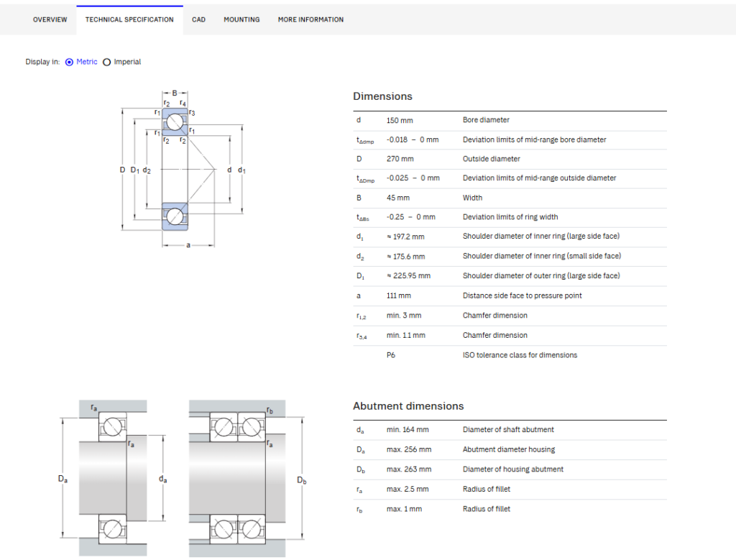Select the Imperial display radio button
The image size is (736, 560).
pos(106,62)
